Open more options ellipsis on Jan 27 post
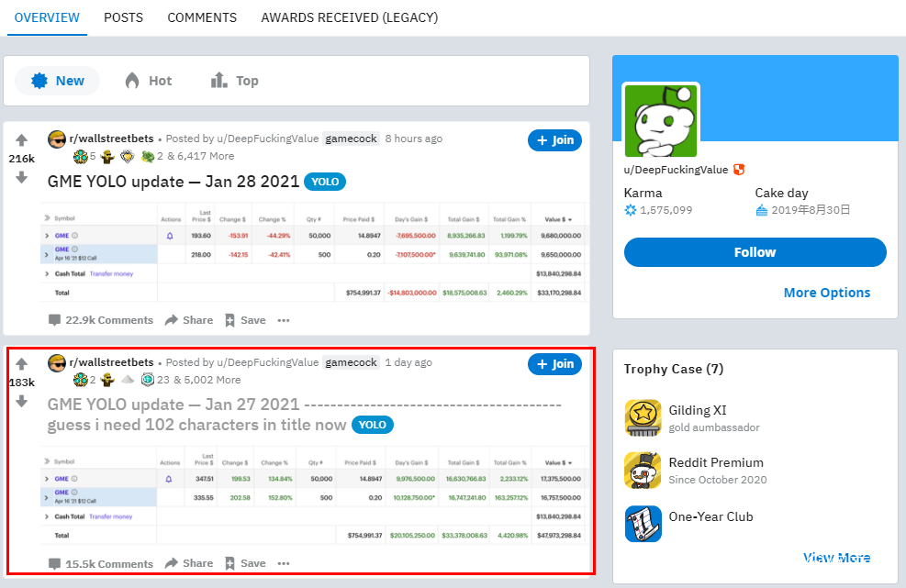The image size is (906, 588). (x=283, y=563)
